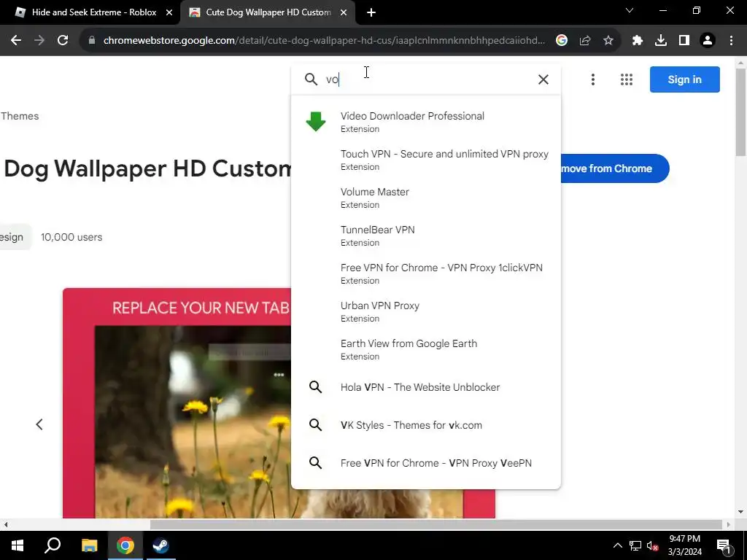
Task: Select TunnelBear VPN suggestion
Action: point(426,236)
